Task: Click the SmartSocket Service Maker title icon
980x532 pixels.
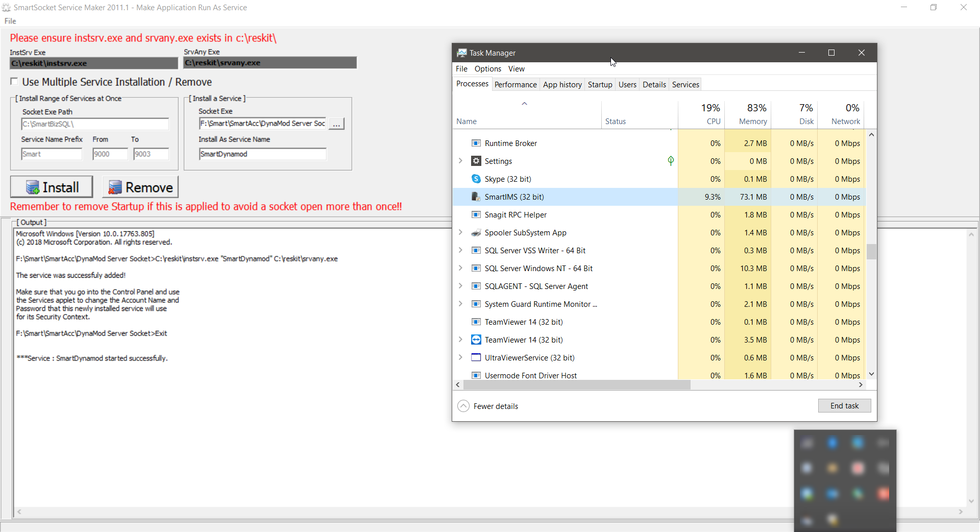Action: click(x=6, y=8)
